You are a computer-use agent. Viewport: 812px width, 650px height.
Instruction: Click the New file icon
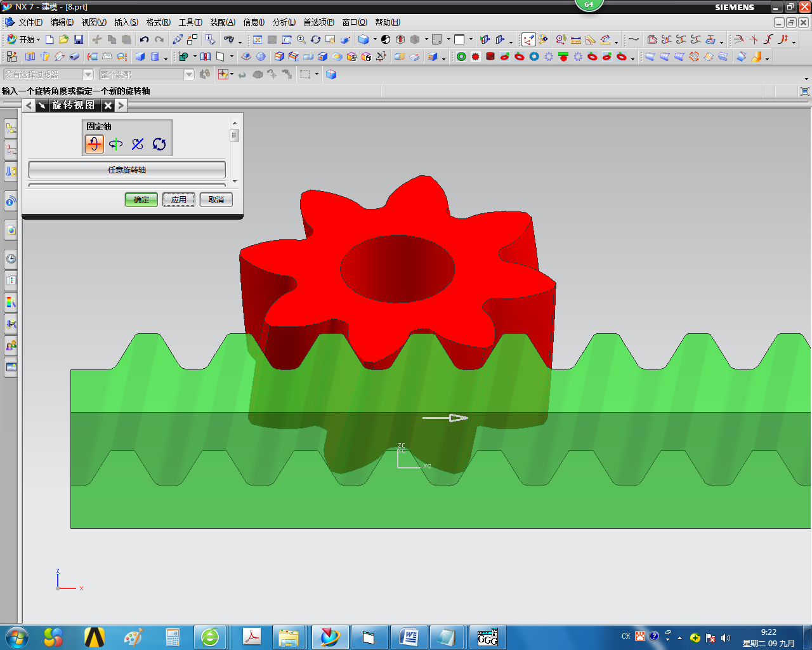[x=49, y=39]
